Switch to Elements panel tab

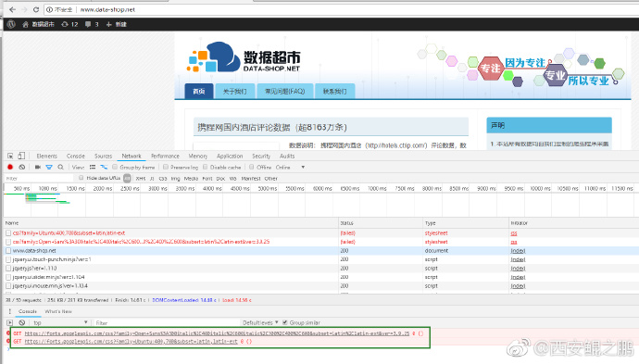[x=47, y=157]
